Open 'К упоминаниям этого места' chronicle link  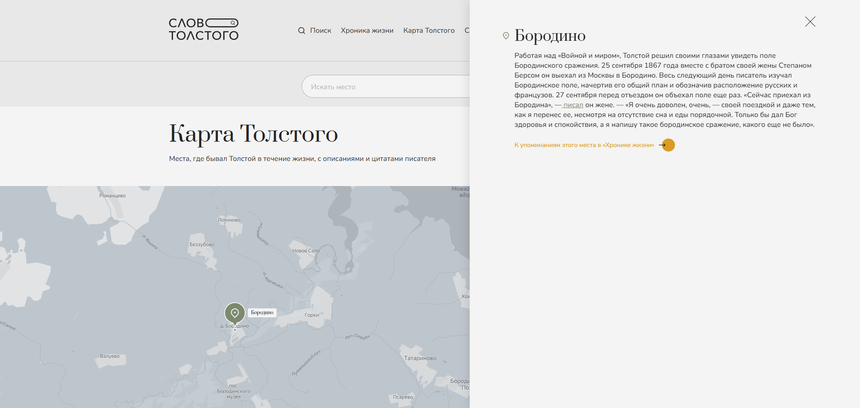584,145
